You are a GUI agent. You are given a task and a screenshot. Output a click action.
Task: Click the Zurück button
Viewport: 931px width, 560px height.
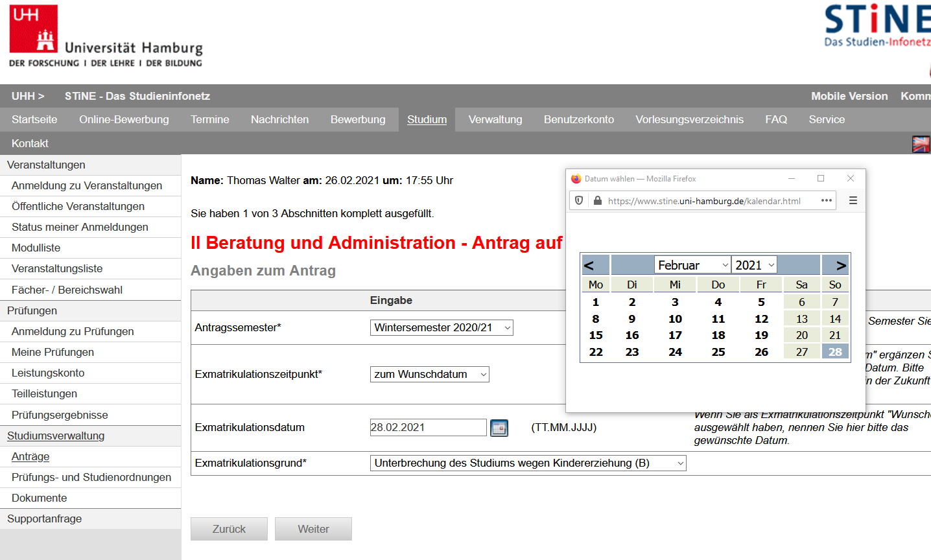coord(228,529)
